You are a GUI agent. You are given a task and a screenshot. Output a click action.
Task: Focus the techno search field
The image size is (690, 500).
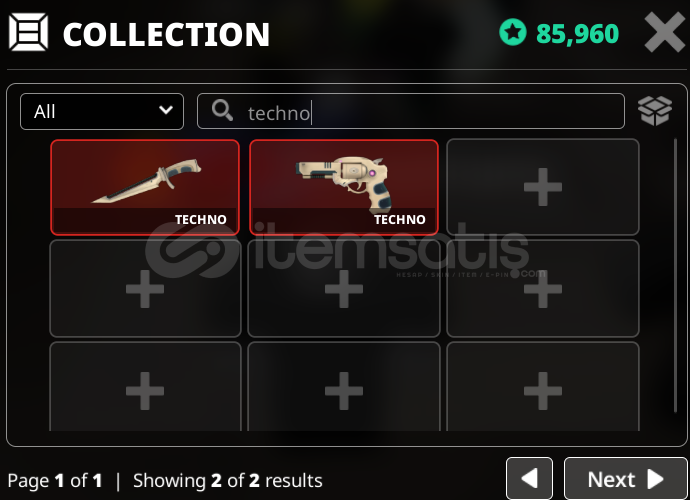[x=411, y=111]
